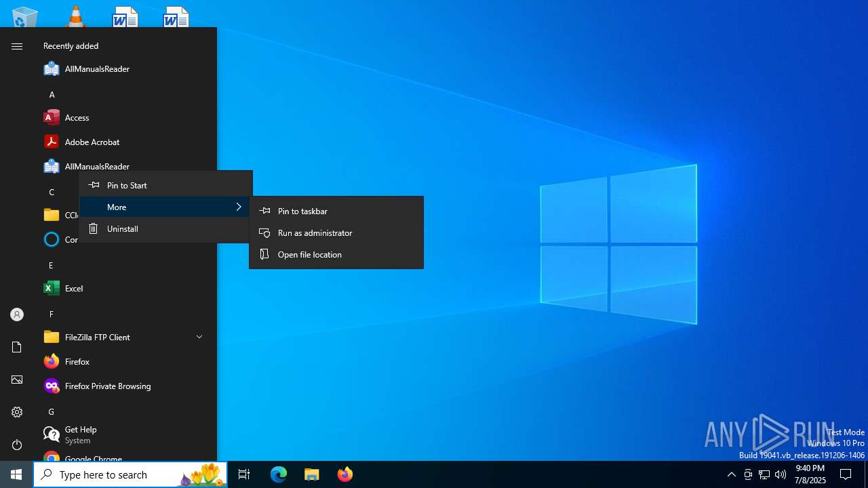This screenshot has height=488, width=868.
Task: Show hidden system tray icons
Action: tap(731, 474)
